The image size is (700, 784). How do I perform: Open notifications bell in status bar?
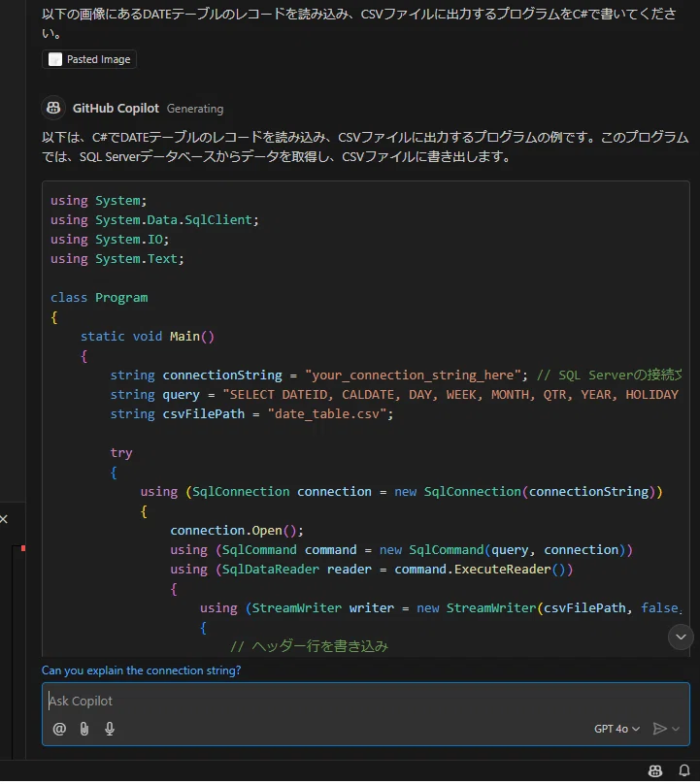tap(684, 771)
